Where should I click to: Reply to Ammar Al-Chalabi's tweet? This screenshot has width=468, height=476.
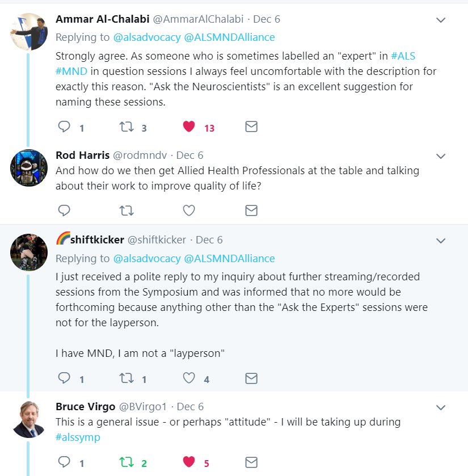click(64, 127)
